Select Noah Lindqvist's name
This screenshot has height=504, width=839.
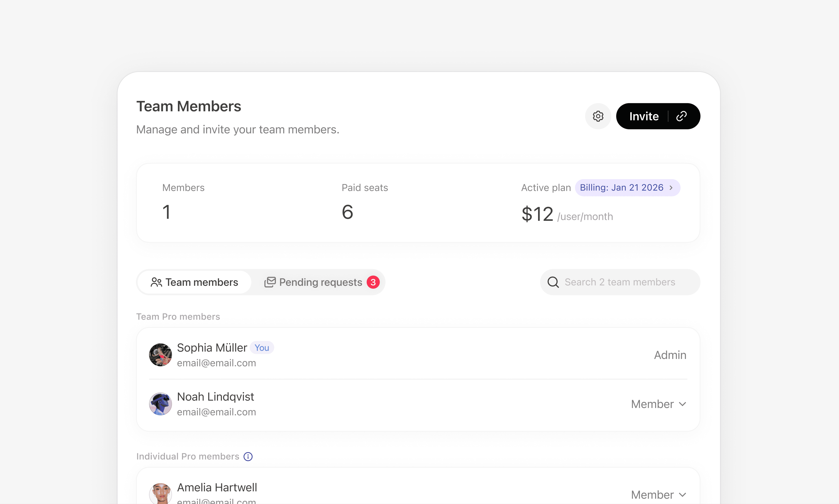215,397
